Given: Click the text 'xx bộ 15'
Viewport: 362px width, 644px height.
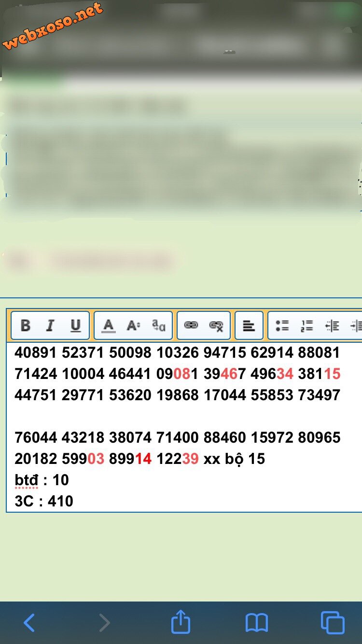Looking at the screenshot, I should (234, 459).
